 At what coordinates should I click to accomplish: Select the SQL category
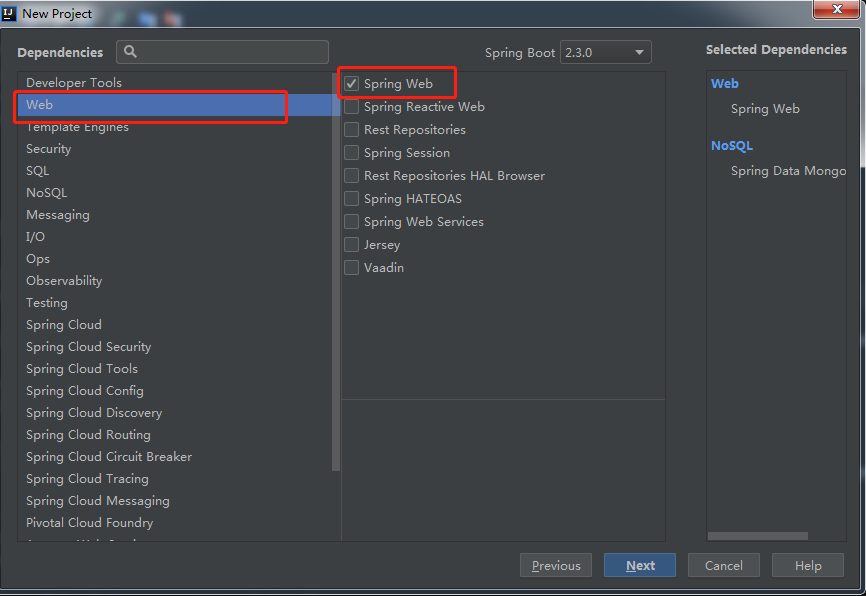tap(175, 171)
